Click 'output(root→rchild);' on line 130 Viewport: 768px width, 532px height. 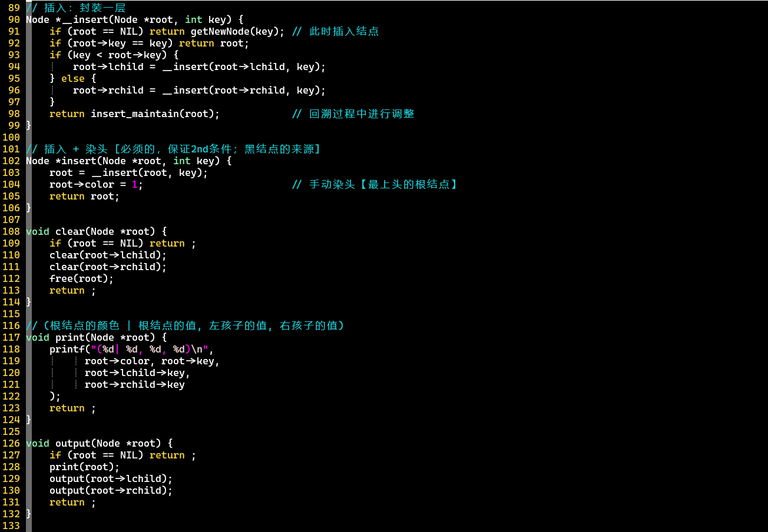[111, 490]
